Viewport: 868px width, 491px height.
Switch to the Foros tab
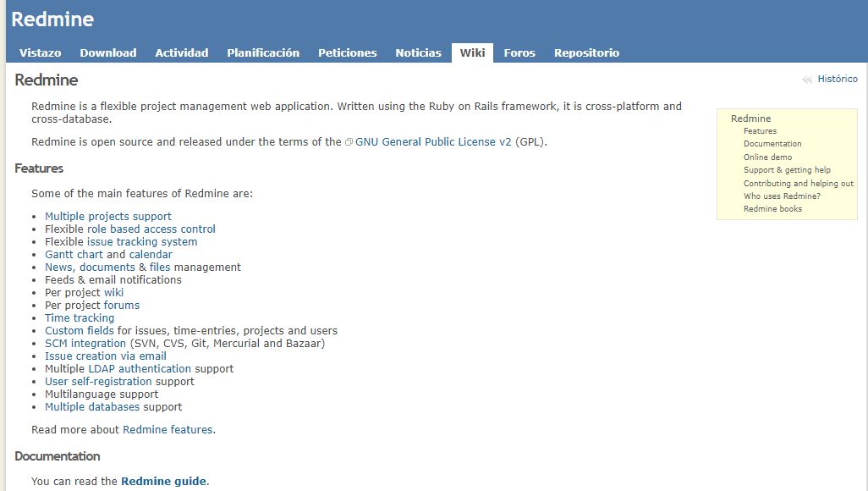519,52
